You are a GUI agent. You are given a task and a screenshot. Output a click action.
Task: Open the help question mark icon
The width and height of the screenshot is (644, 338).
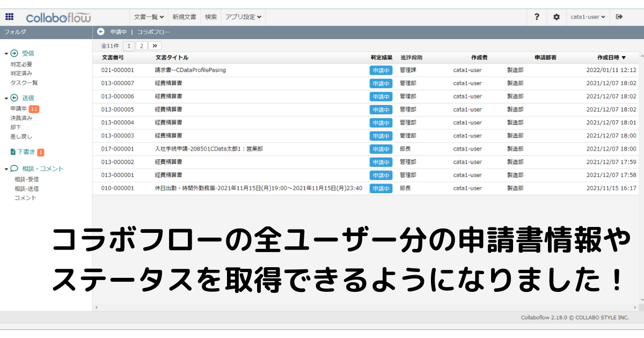pyautogui.click(x=537, y=17)
